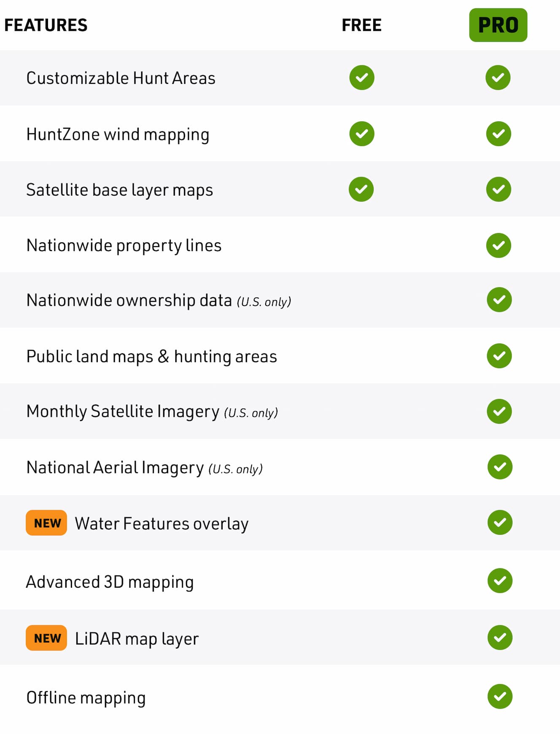The width and height of the screenshot is (560, 734).
Task: Click Pro checkmark for Nationwide property lines
Action: point(499,245)
